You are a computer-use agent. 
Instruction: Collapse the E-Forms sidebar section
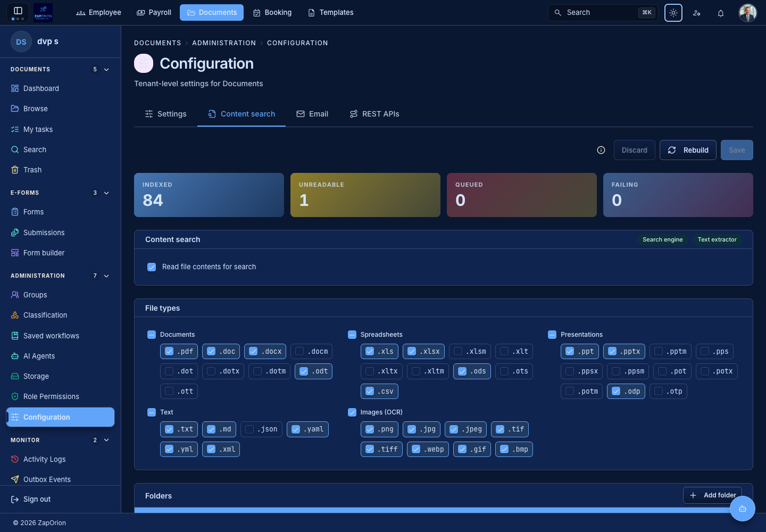coord(106,193)
